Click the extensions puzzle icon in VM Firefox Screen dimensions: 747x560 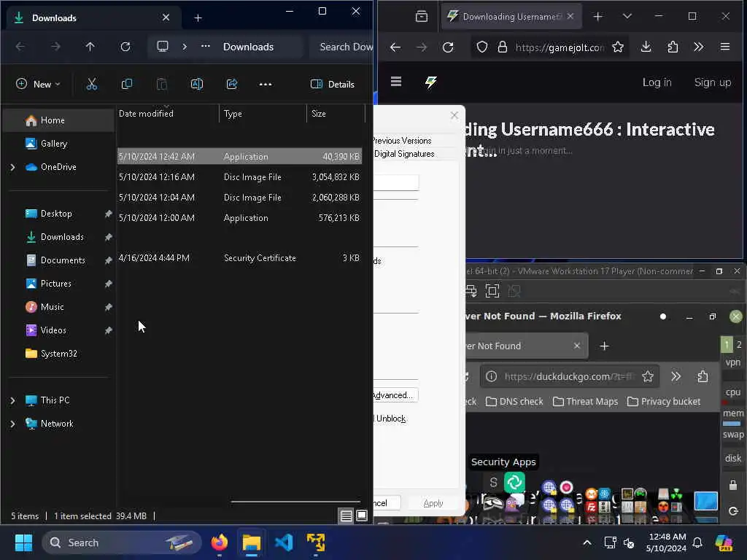(703, 377)
